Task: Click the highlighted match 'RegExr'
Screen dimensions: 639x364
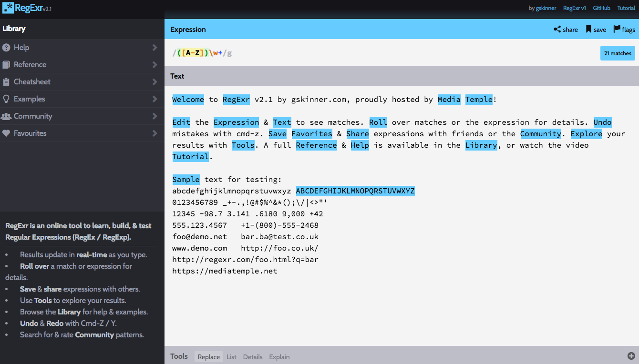Action: [x=236, y=100]
